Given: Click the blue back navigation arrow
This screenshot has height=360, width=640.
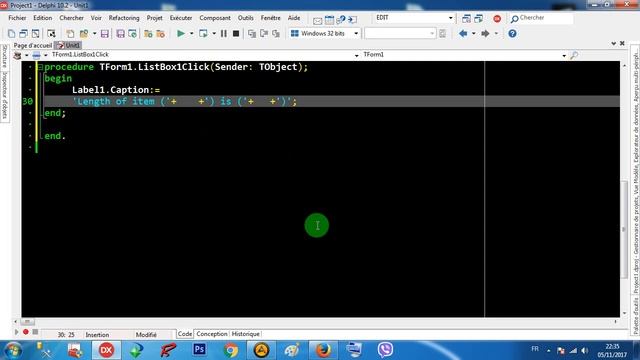Looking at the screenshot, I should pos(463,33).
